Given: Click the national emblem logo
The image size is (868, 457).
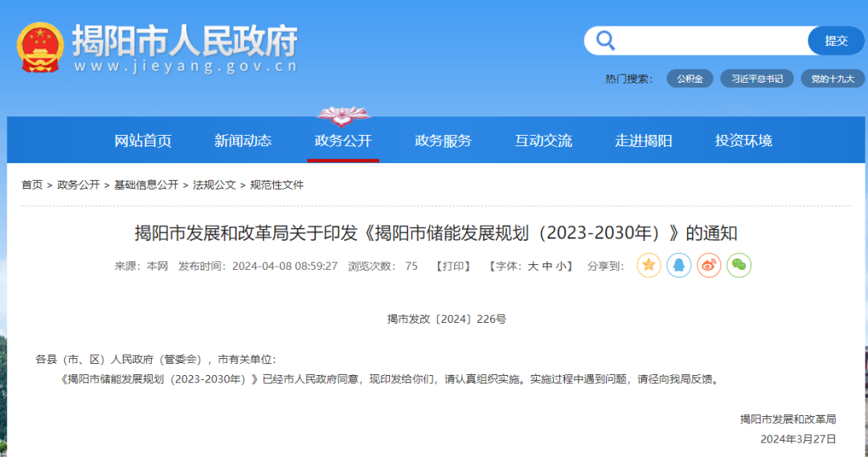Looking at the screenshot, I should click(40, 47).
